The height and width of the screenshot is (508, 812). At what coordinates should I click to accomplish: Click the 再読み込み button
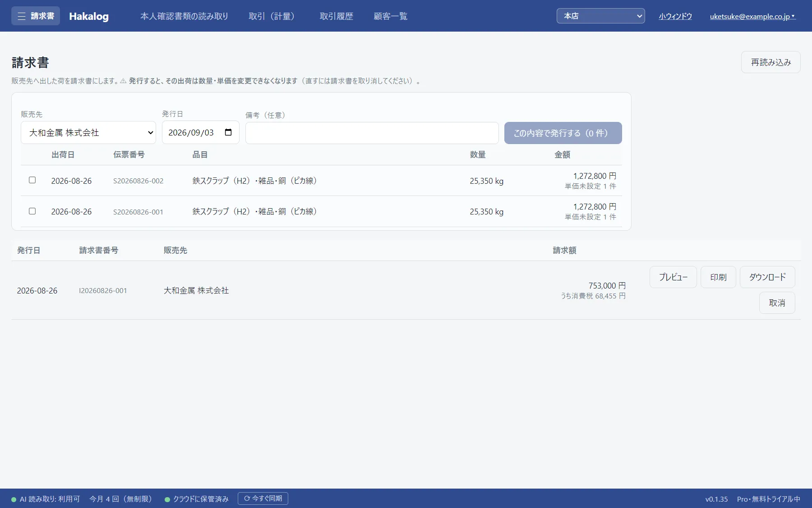coord(771,62)
